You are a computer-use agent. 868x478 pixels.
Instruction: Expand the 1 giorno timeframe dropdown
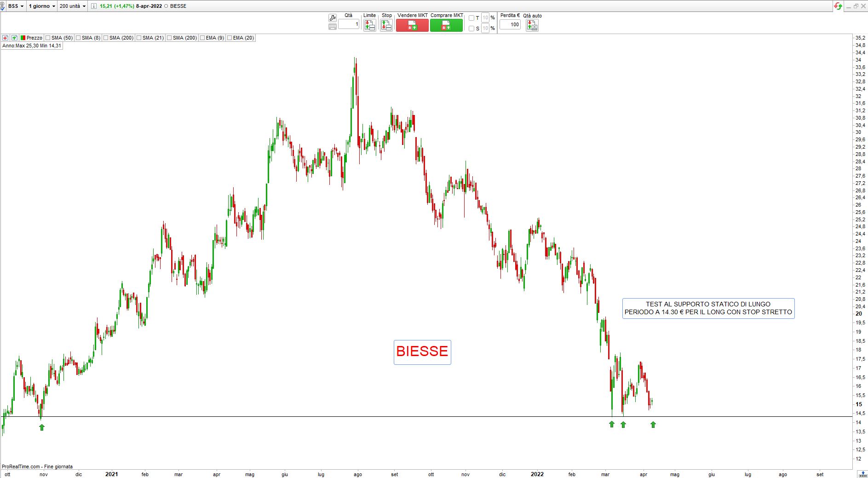(x=42, y=6)
